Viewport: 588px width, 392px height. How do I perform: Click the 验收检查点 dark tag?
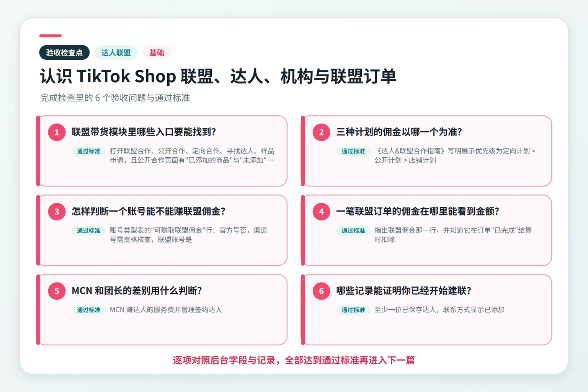[x=64, y=52]
